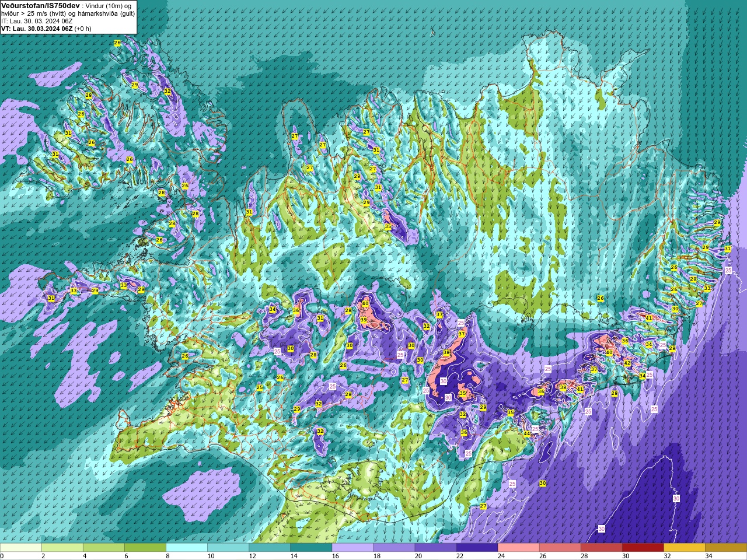The height and width of the screenshot is (560, 747).
Task: Click the 8–10 m/s light cyan legend swatch
Action: [187, 548]
